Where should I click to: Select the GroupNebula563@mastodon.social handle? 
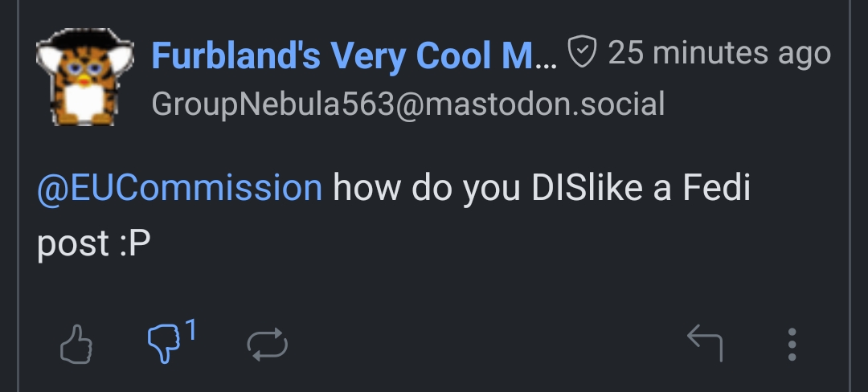pos(407,104)
